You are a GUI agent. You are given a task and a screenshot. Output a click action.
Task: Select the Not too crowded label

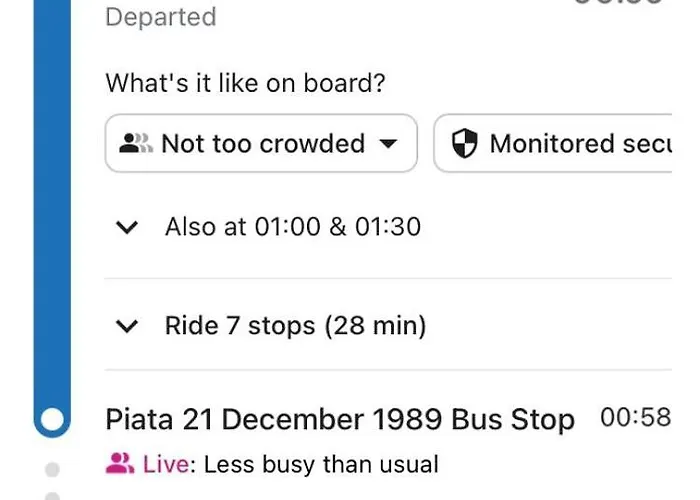click(263, 144)
